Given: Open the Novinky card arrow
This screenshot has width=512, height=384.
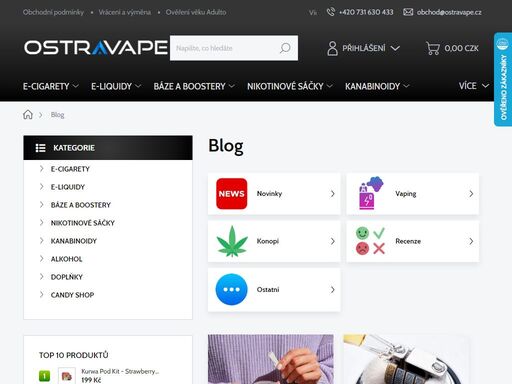Looking at the screenshot, I should pos(332,194).
